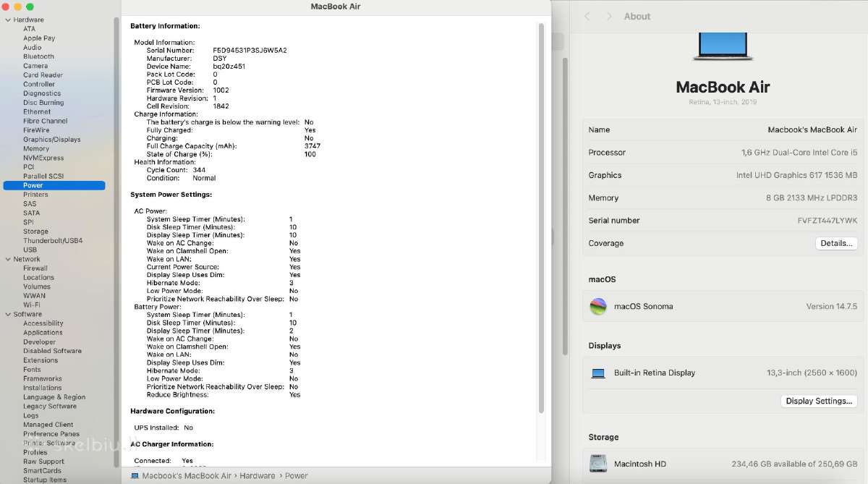
Task: Click the macOS Sonoma icon
Action: [598, 306]
